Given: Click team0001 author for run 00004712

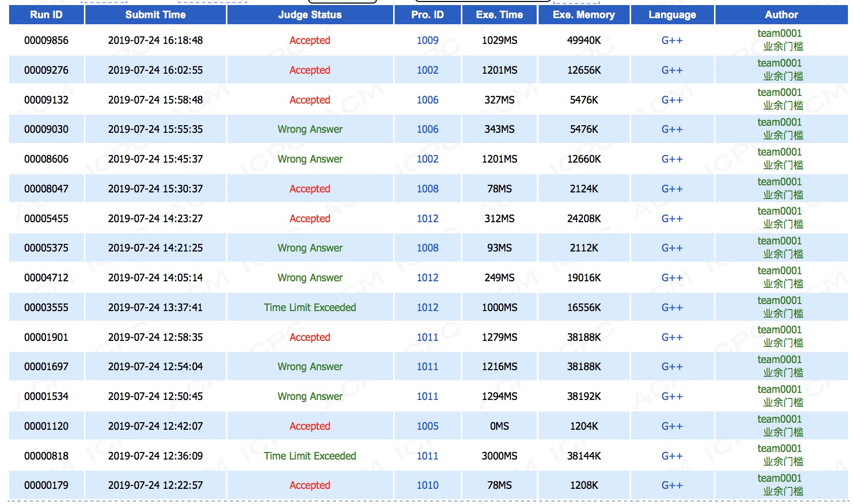Looking at the screenshot, I should (779, 271).
